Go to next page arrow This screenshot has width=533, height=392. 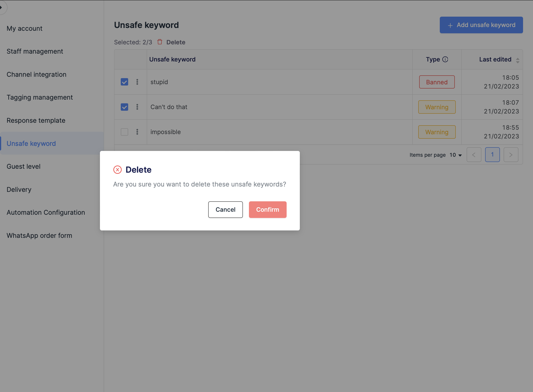point(511,155)
